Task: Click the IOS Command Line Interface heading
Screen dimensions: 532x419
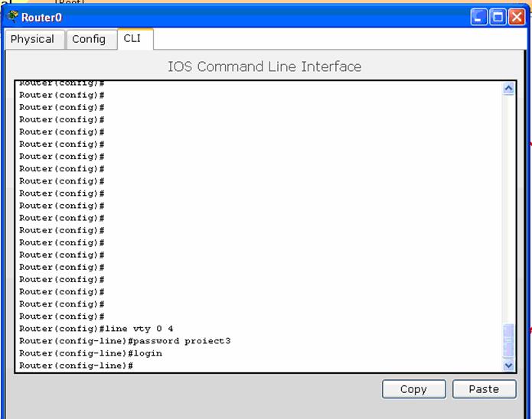Action: (264, 67)
